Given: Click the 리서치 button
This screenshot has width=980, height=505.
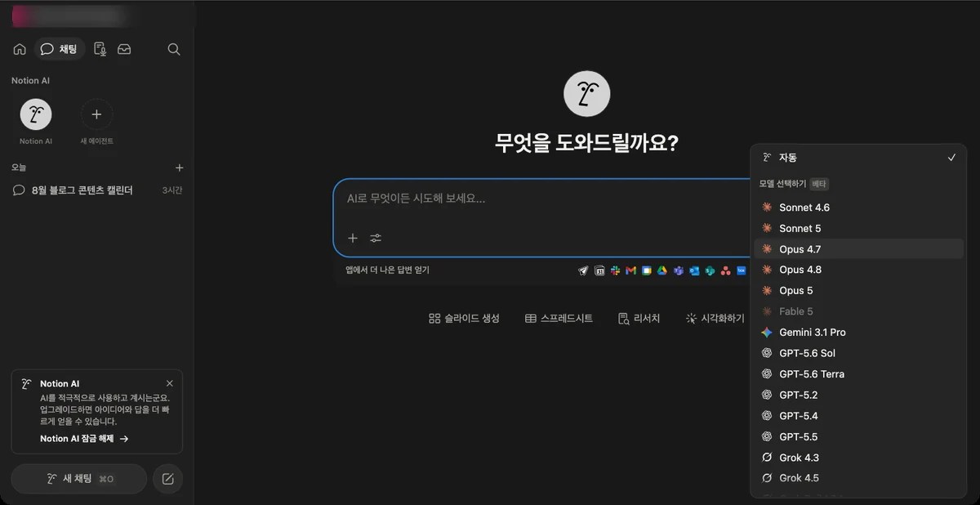Looking at the screenshot, I should 639,319.
